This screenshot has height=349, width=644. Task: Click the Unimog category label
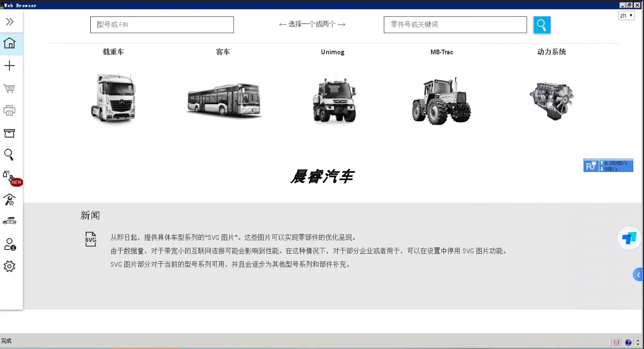tap(333, 52)
